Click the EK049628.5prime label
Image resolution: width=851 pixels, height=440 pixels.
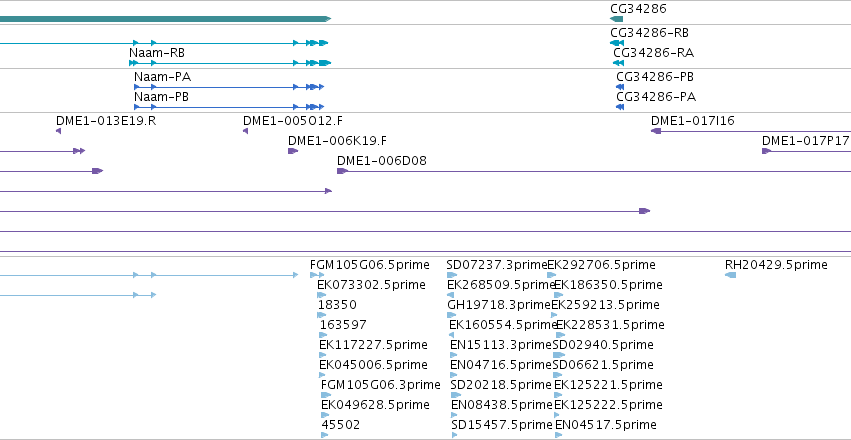point(376,405)
